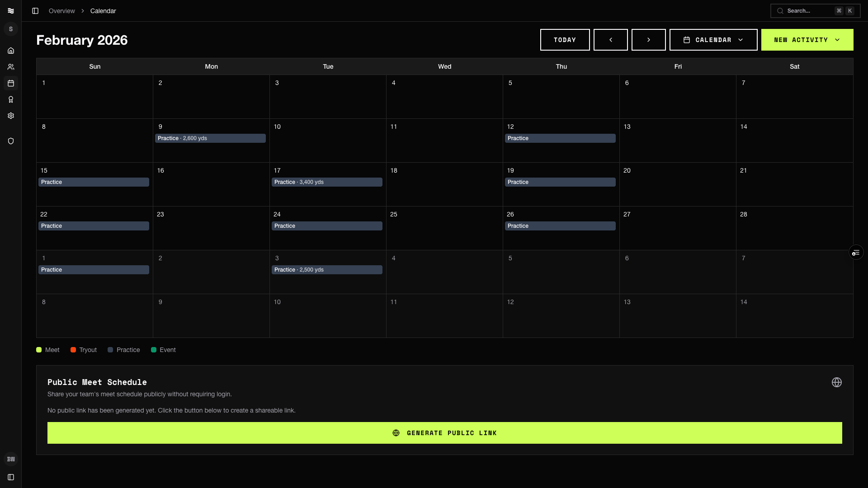Open the members (people) sidebar icon
Image resolution: width=868 pixels, height=488 pixels.
click(11, 67)
